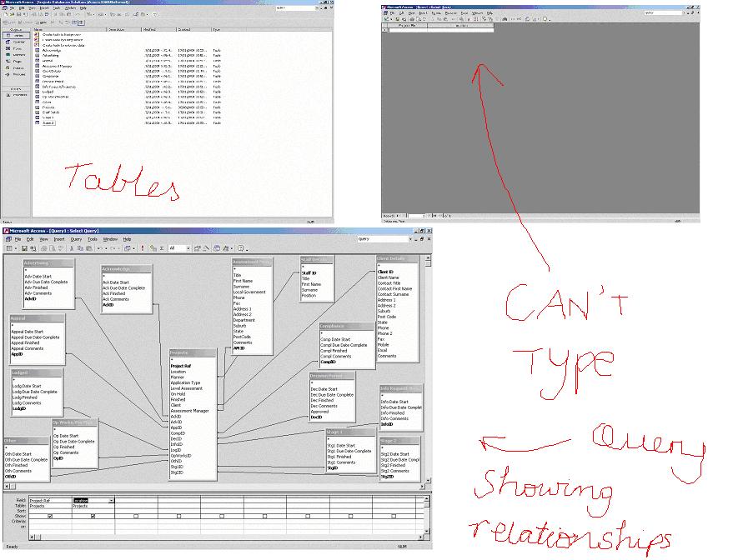This screenshot has width=743, height=560.
Task: Open the Query menu
Action: tap(76, 239)
